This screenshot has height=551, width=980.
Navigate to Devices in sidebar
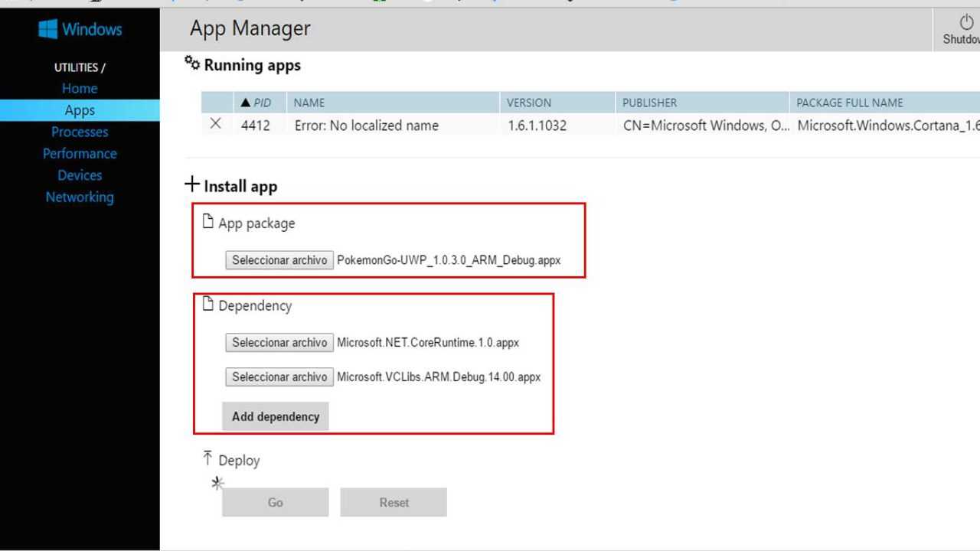pyautogui.click(x=80, y=175)
